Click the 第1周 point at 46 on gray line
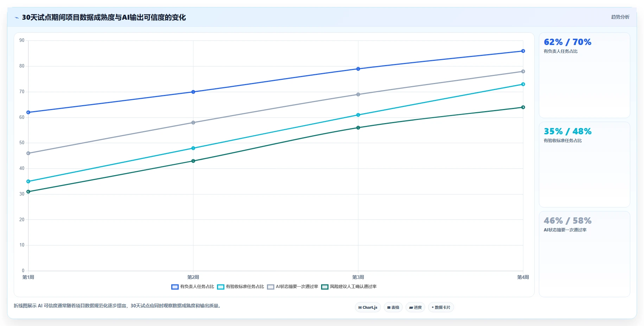The height and width of the screenshot is (326, 644). pos(28,153)
